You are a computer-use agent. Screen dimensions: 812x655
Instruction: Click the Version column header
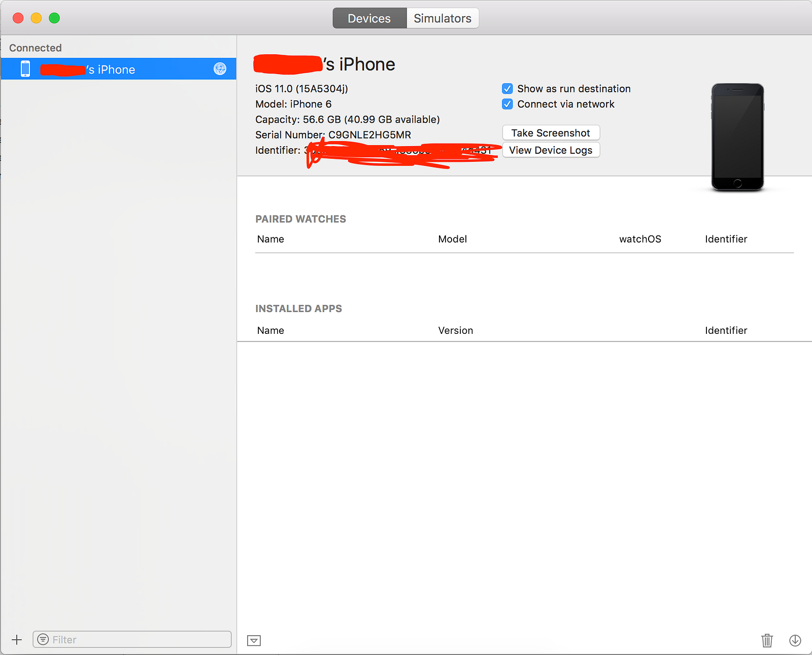[x=456, y=330]
